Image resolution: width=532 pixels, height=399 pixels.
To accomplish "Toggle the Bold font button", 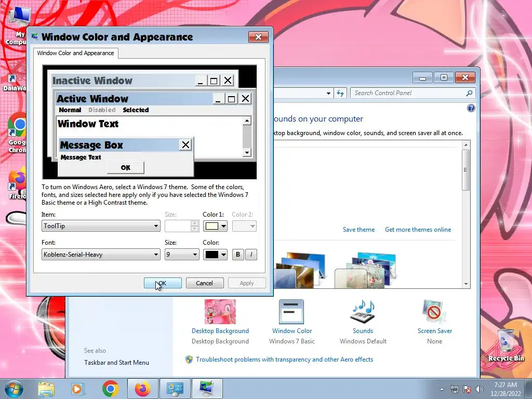I will tap(238, 255).
